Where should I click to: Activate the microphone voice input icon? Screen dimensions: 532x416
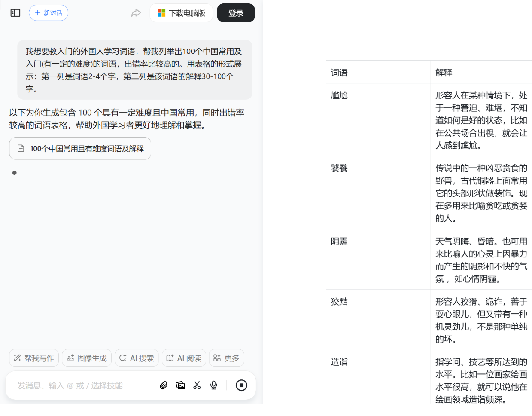(x=214, y=385)
